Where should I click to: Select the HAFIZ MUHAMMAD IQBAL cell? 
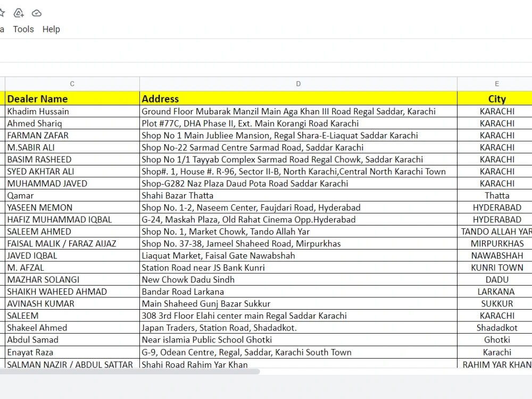(72, 220)
